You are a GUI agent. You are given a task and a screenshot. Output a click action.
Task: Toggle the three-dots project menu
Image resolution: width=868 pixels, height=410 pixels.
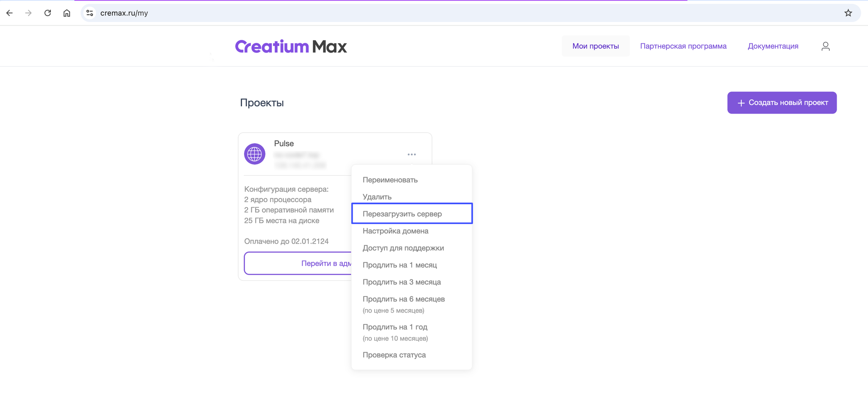click(x=412, y=155)
